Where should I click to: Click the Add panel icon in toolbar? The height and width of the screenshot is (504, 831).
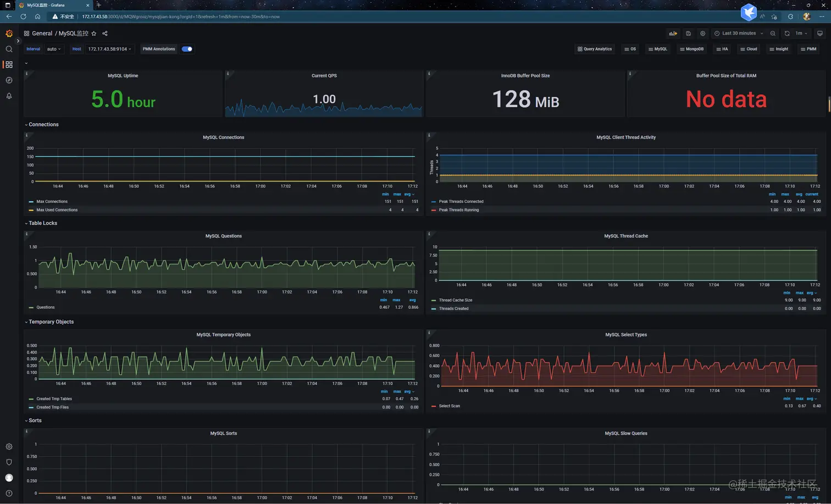(673, 34)
